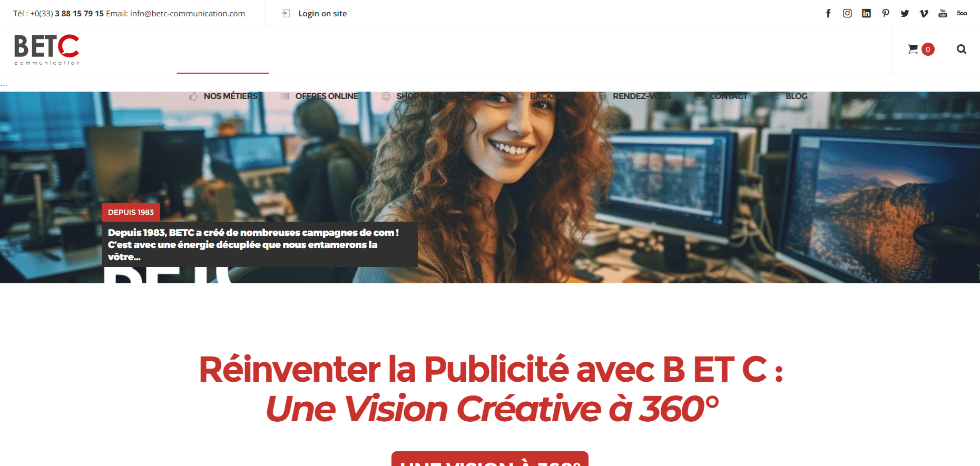The height and width of the screenshot is (466, 980).
Task: Open the BLOG menu item
Action: click(796, 96)
